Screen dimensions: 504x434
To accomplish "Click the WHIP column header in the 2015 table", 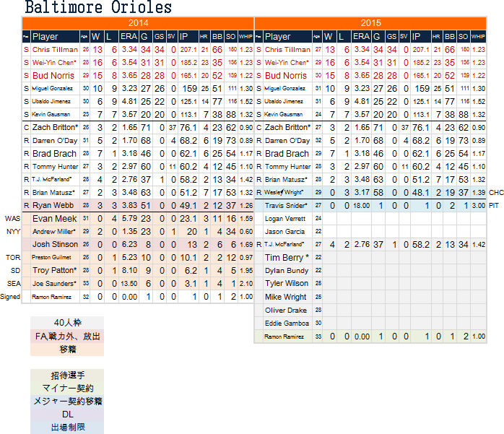I will pos(478,37).
